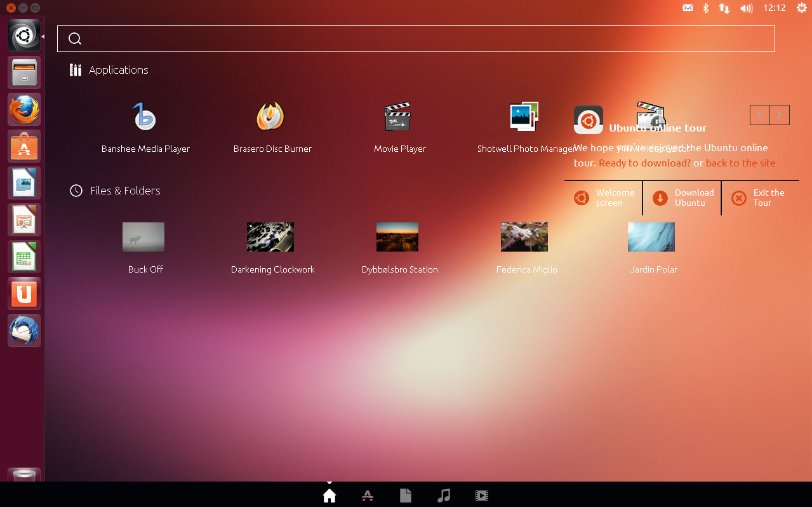Click Download Ubuntu button
The width and height of the screenshot is (812, 507).
tap(682, 198)
